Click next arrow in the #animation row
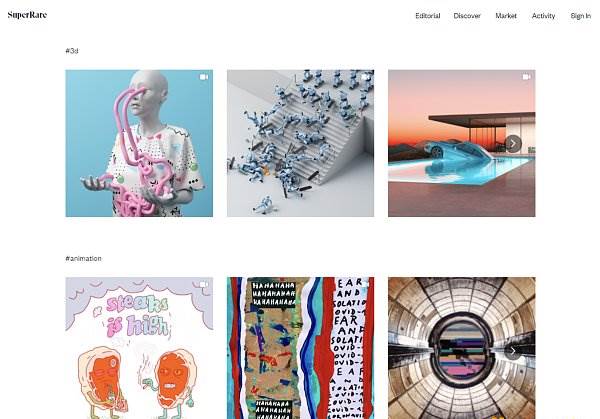The width and height of the screenshot is (600, 419). coord(513,351)
